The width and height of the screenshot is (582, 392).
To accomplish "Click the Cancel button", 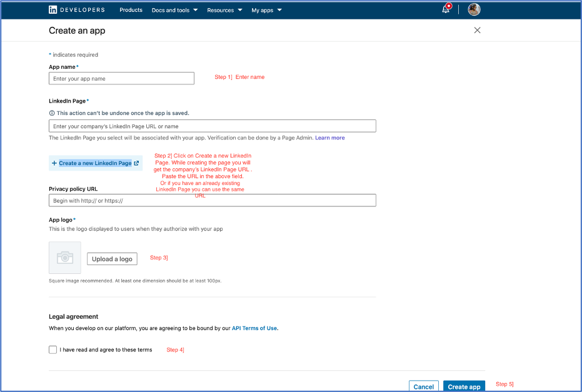I will click(423, 386).
